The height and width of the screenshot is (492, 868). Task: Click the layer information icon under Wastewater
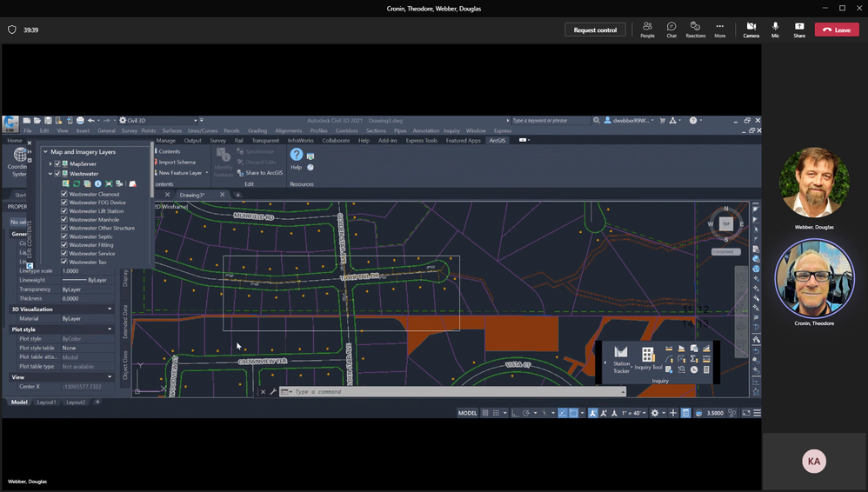[x=97, y=183]
